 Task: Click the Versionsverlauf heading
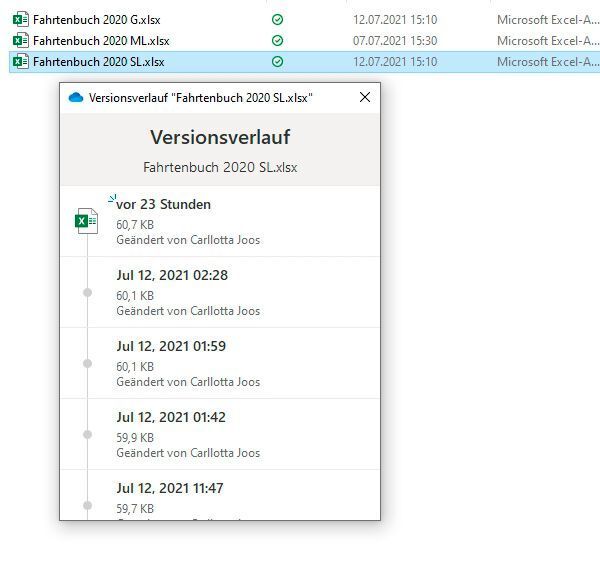click(220, 137)
